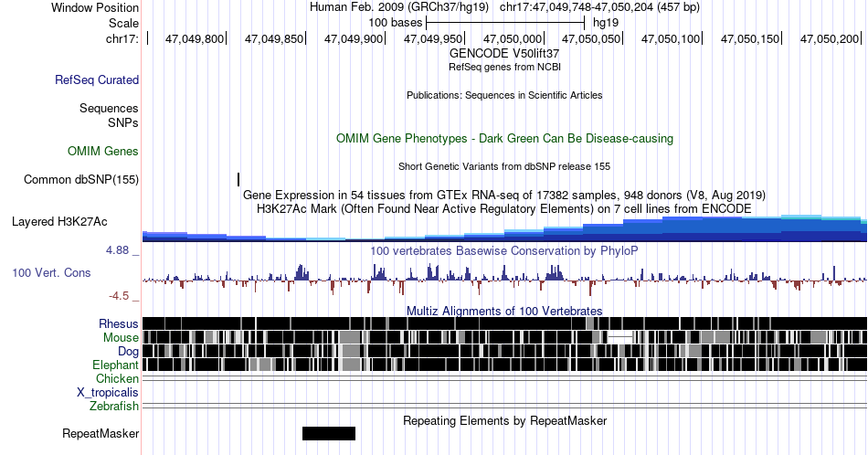
Task: Select the RepeatMasker track label
Action: pyautogui.click(x=101, y=434)
